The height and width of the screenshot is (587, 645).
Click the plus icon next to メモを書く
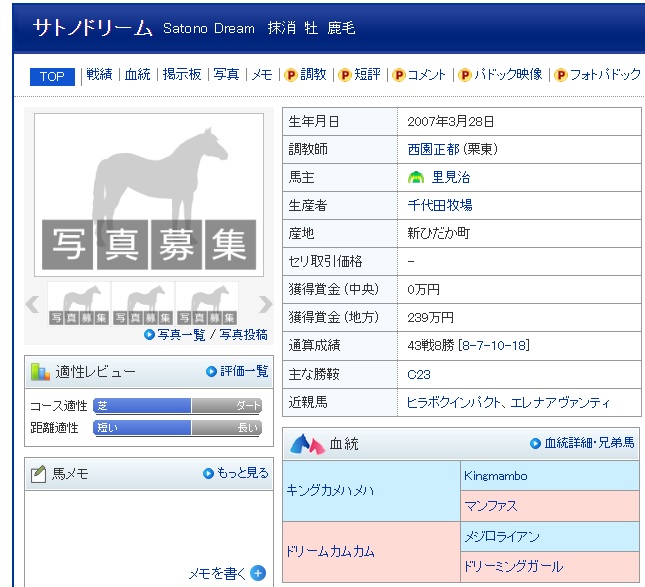pyautogui.click(x=258, y=573)
